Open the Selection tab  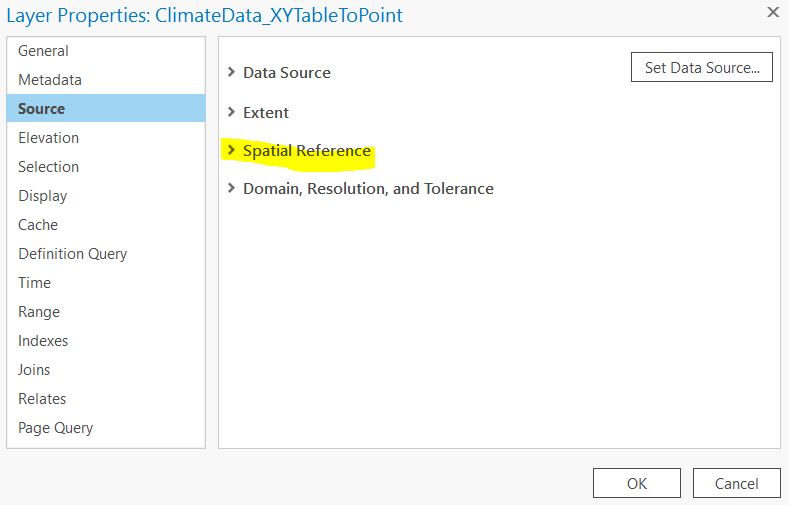click(48, 167)
